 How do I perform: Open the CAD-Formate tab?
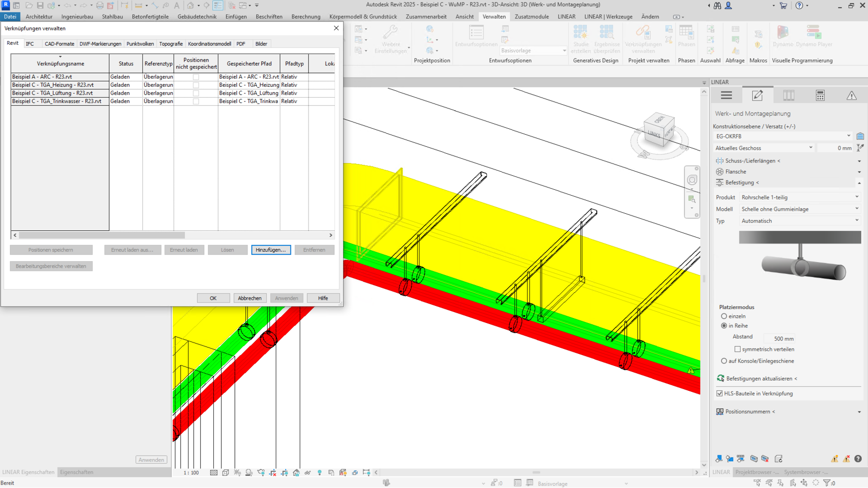[59, 44]
